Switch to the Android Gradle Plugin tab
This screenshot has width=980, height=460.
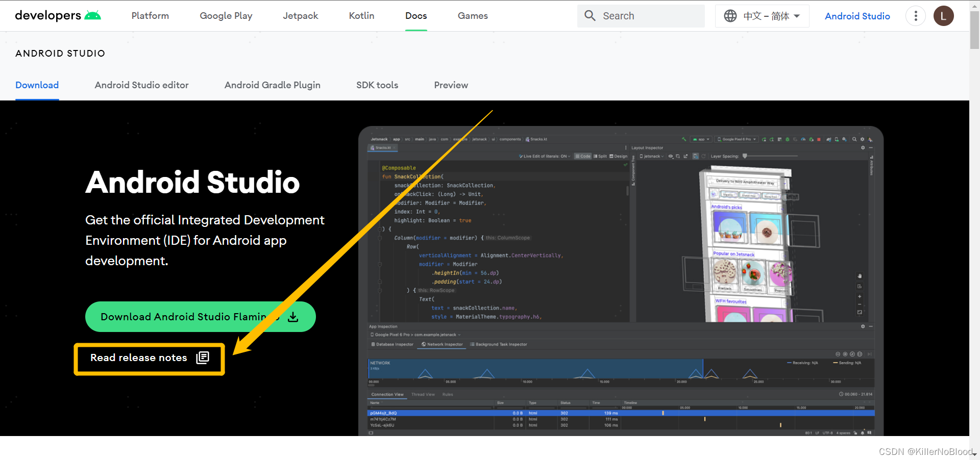(x=273, y=85)
